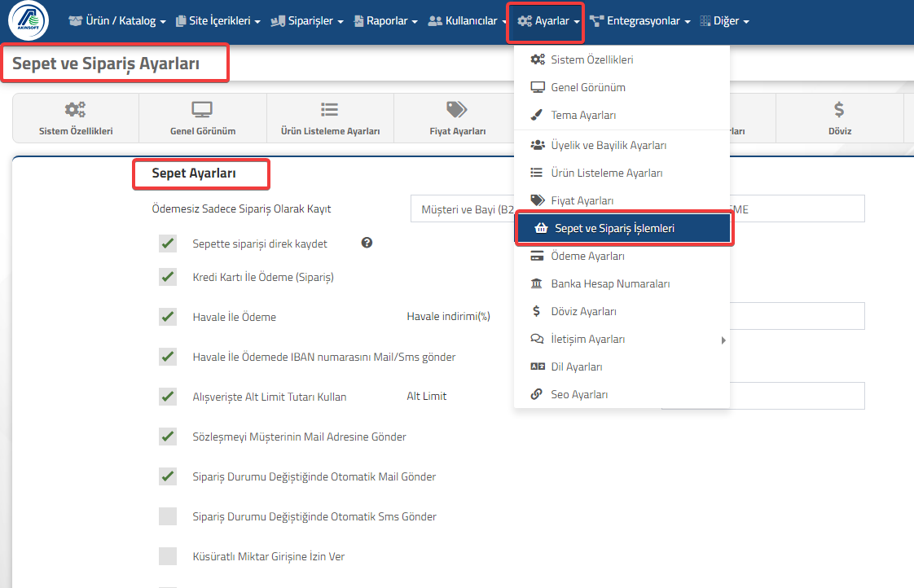Click the help question mark next to direk kaydet
Image resolution: width=914 pixels, height=588 pixels.
[x=367, y=243]
